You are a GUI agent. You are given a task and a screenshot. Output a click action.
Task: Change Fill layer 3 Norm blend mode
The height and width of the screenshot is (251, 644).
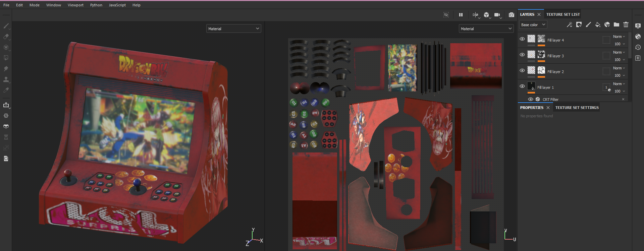click(619, 52)
